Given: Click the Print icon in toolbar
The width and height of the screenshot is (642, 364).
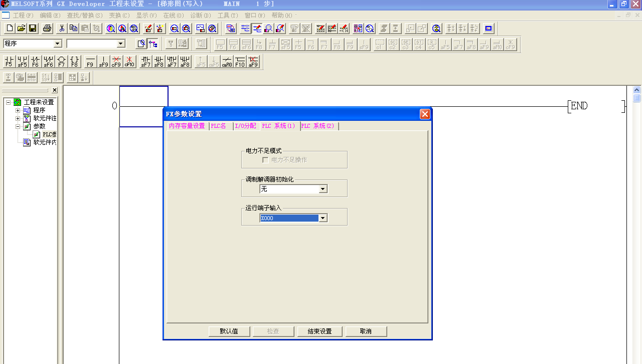Looking at the screenshot, I should pyautogui.click(x=47, y=28).
